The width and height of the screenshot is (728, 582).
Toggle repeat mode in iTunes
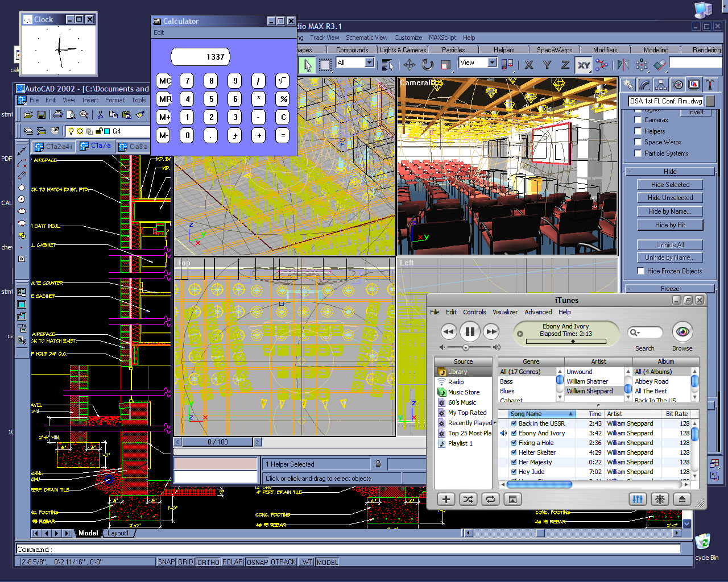490,499
